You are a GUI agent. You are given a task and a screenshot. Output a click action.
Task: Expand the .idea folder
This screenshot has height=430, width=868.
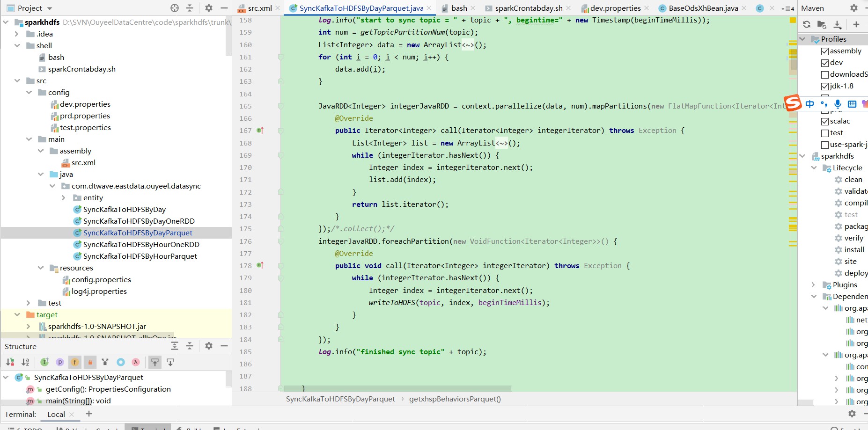point(17,34)
